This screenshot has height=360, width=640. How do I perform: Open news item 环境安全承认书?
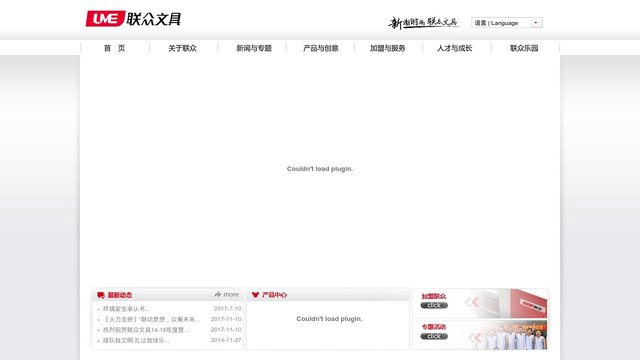126,309
